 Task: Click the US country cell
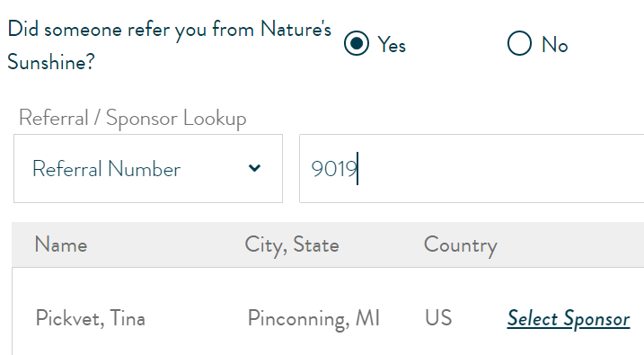(438, 318)
